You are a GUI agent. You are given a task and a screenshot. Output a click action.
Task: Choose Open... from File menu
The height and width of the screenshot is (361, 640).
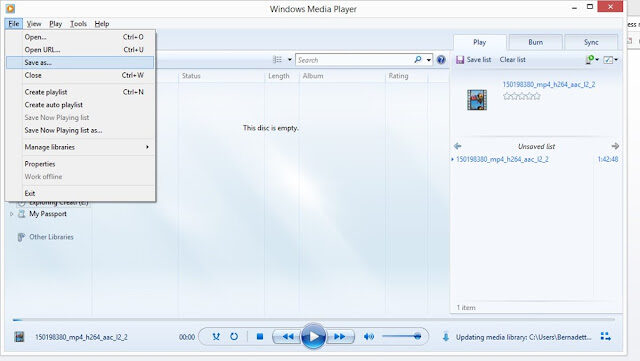pos(80,37)
